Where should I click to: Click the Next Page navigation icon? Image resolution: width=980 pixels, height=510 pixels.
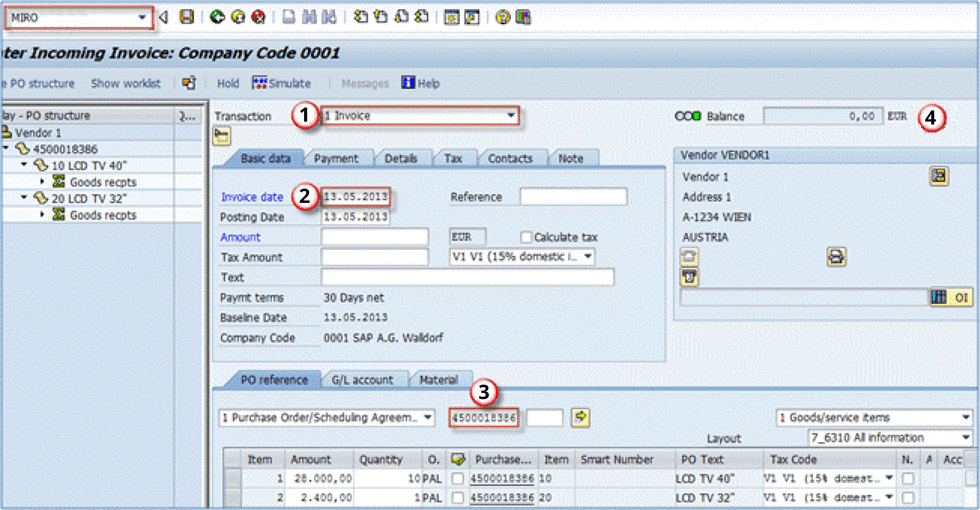click(x=401, y=17)
